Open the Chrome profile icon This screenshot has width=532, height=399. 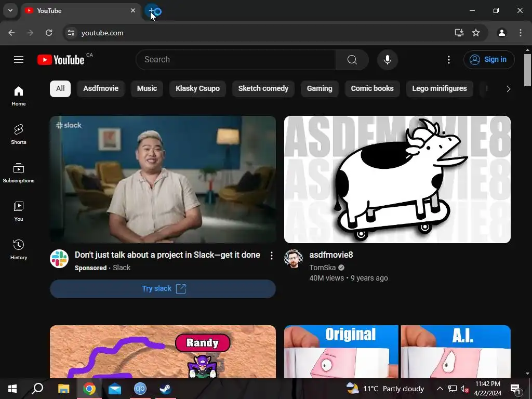502,33
